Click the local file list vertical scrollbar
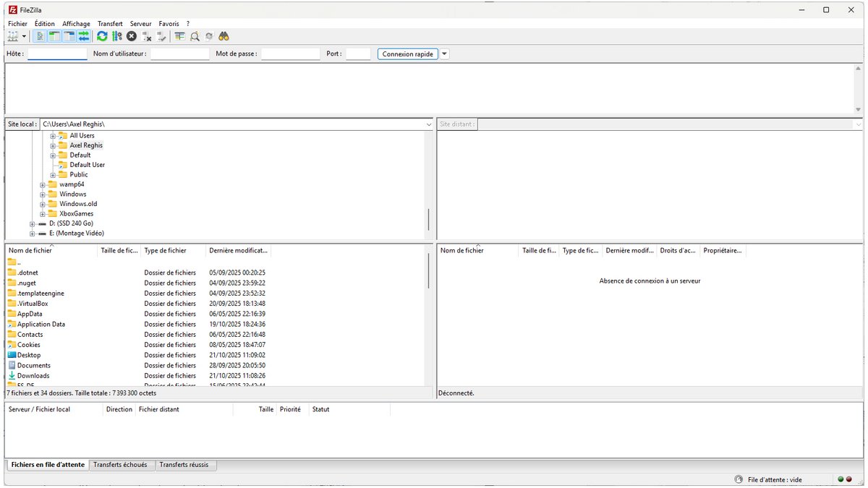 click(429, 271)
